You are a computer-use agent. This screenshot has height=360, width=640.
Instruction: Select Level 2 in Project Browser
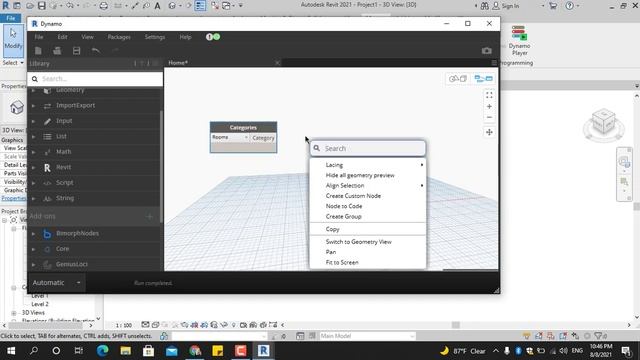pyautogui.click(x=40, y=304)
